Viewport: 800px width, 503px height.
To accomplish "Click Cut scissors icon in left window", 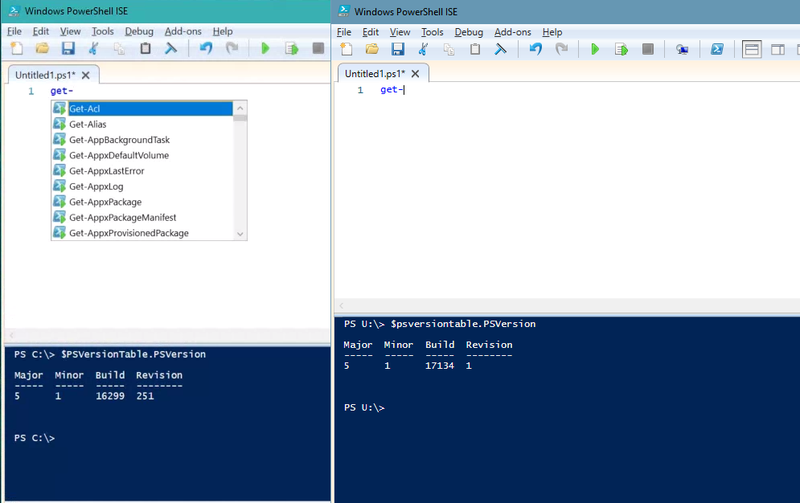I will [94, 48].
